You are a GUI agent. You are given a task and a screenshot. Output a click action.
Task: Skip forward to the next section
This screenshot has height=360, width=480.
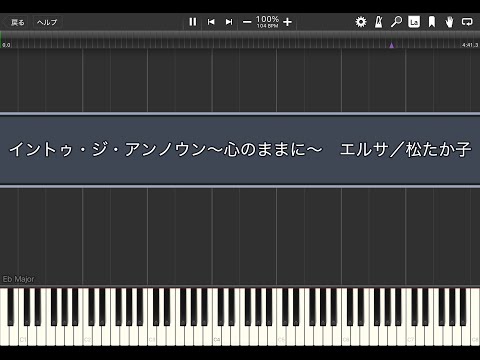229,22
